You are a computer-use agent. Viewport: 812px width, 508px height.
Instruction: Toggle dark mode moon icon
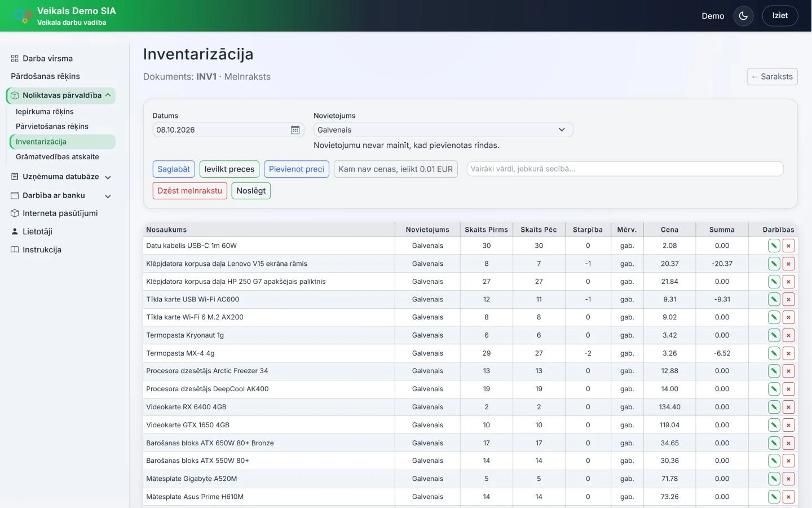pyautogui.click(x=743, y=16)
